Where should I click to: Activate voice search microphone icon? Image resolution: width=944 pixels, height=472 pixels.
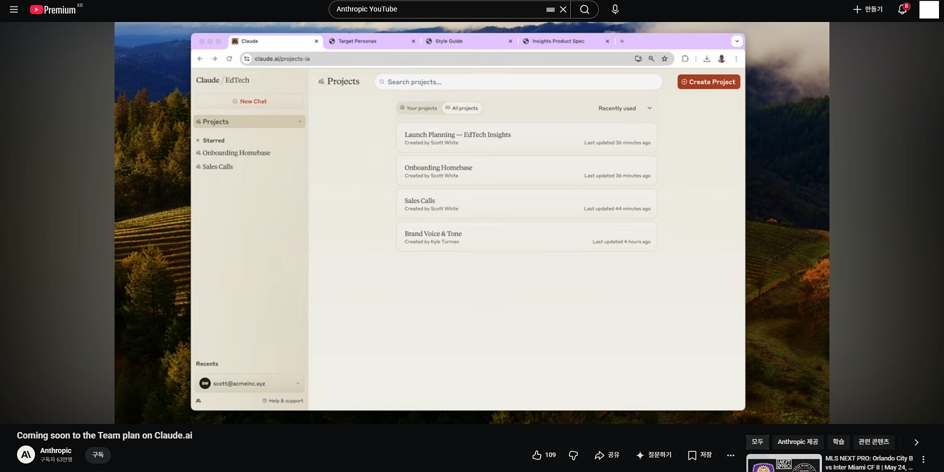(615, 10)
